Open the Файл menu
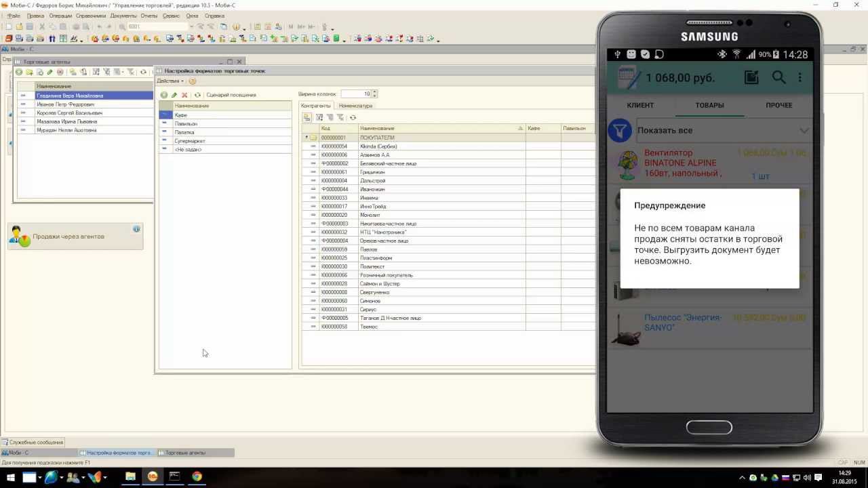The width and height of the screenshot is (868, 488). [x=14, y=16]
